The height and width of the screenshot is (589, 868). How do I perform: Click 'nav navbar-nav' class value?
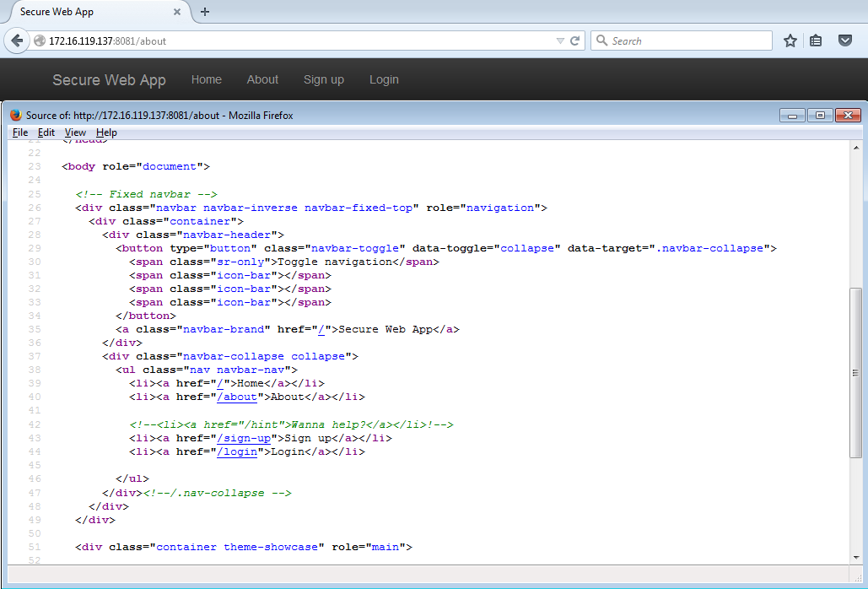click(237, 370)
